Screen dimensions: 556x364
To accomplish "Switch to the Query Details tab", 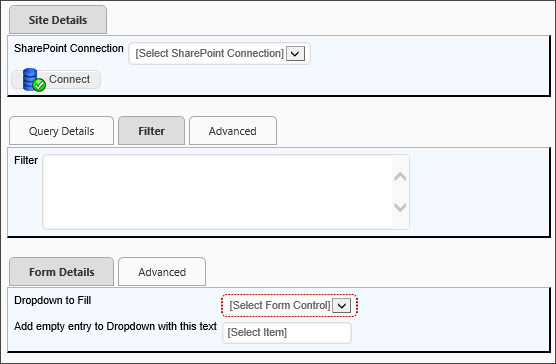I will click(x=61, y=131).
